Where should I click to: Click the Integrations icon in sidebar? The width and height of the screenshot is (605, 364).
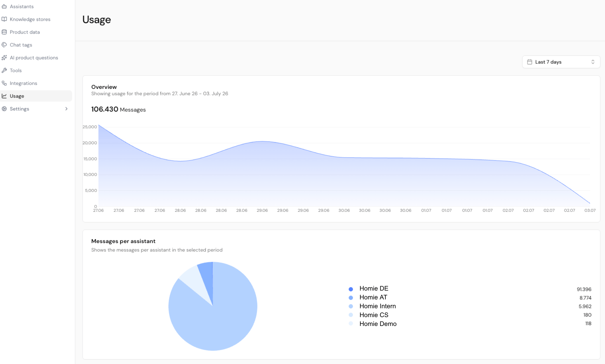coord(4,83)
